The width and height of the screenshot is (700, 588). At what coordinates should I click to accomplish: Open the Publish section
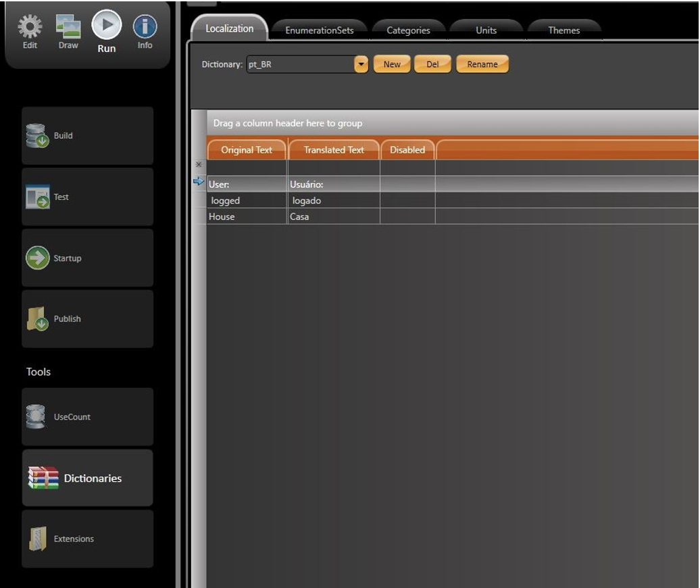pos(87,319)
